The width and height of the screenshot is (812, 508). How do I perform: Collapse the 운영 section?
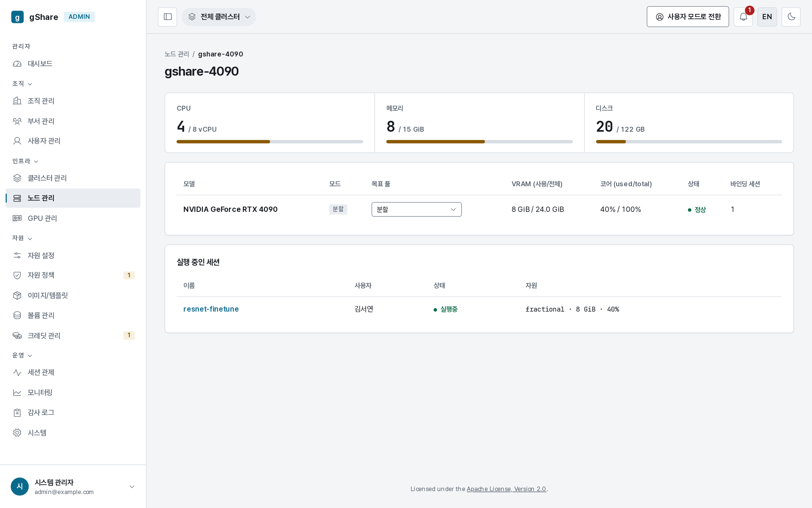[22, 355]
